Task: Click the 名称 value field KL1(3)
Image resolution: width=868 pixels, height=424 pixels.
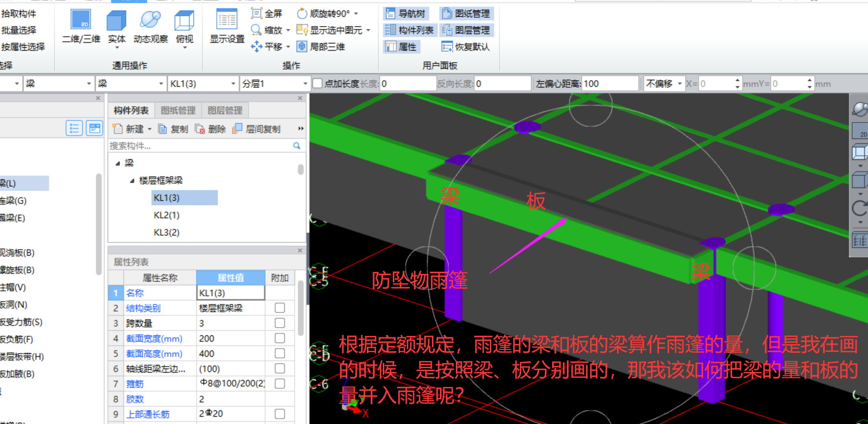Action: pos(231,293)
